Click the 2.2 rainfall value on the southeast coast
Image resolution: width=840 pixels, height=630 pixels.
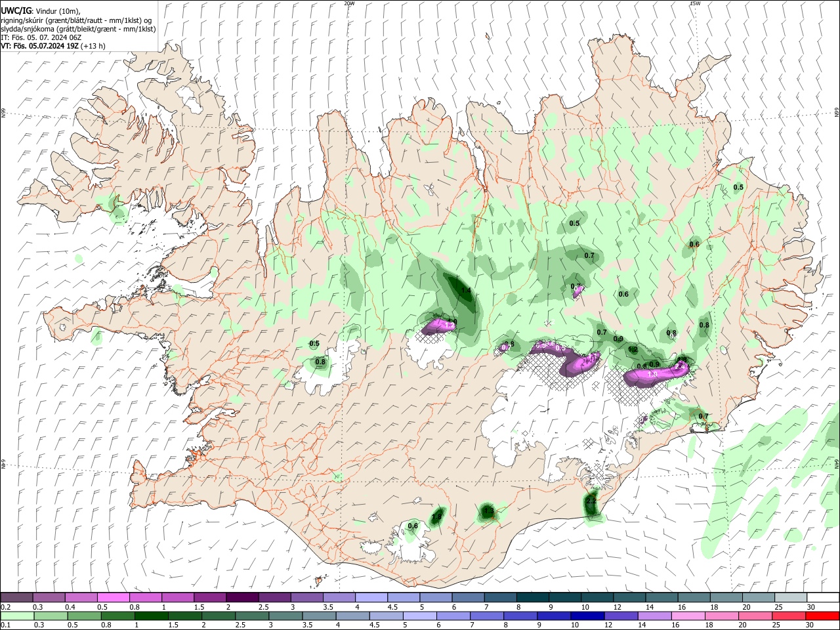[x=591, y=501]
